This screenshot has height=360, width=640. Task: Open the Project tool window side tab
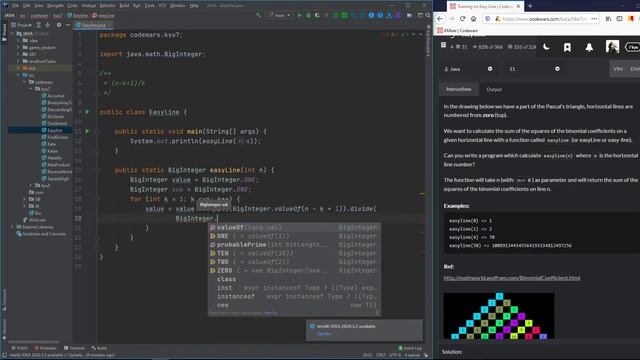pos(4,33)
